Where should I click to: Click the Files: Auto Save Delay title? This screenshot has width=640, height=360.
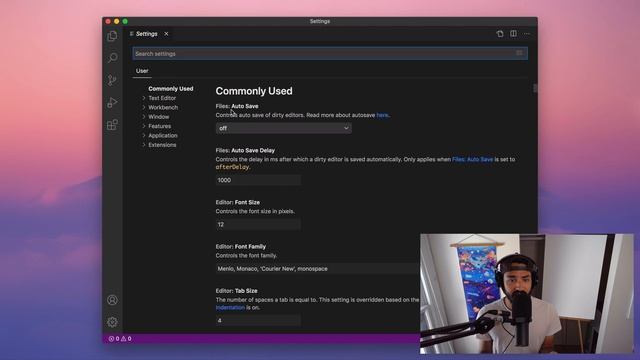click(245, 150)
